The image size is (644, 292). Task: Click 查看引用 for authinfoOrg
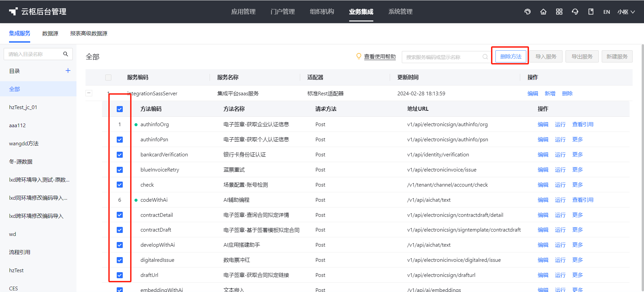click(583, 125)
